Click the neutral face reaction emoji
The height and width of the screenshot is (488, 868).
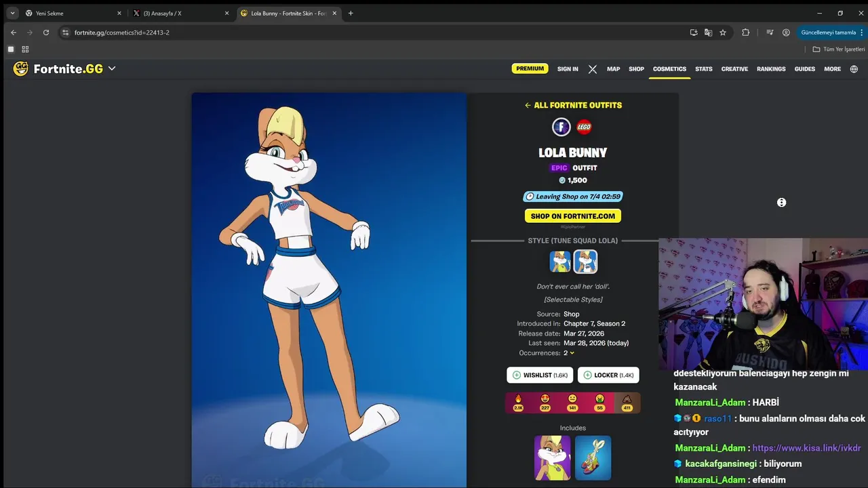[x=572, y=403]
